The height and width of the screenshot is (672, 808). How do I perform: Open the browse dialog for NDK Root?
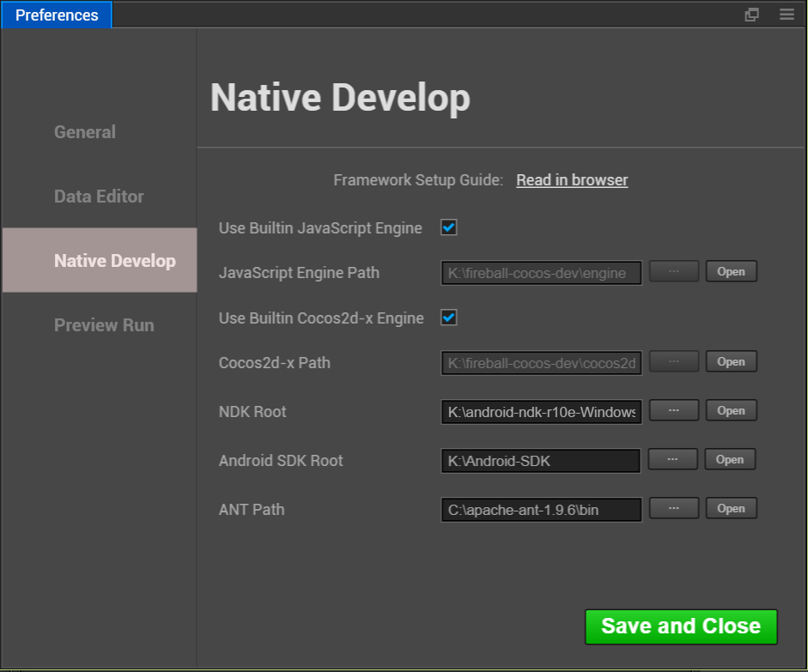[x=673, y=410]
